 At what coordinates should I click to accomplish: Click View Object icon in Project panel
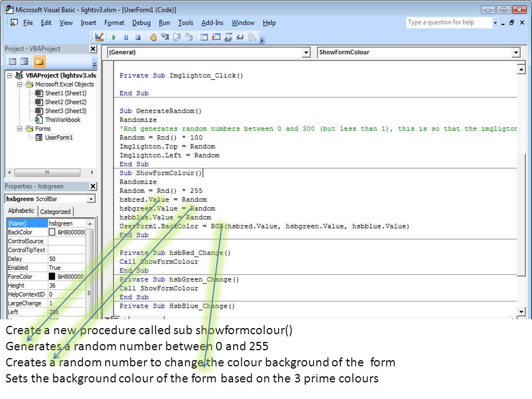[24, 62]
